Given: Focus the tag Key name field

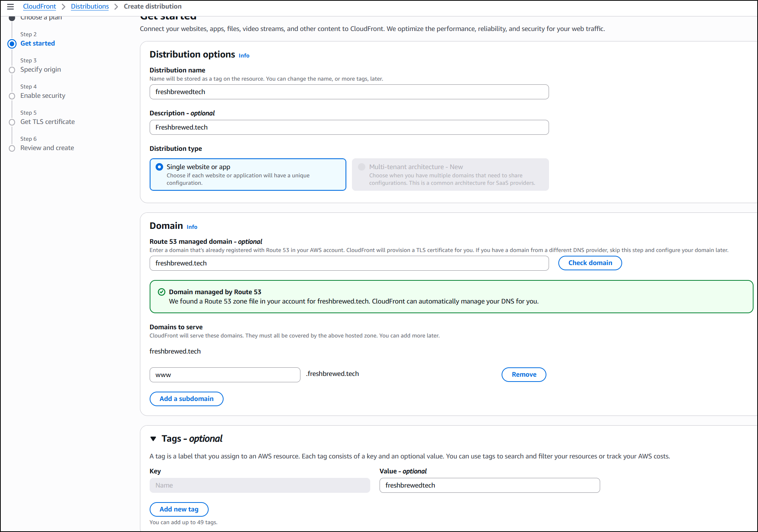Looking at the screenshot, I should tap(260, 485).
